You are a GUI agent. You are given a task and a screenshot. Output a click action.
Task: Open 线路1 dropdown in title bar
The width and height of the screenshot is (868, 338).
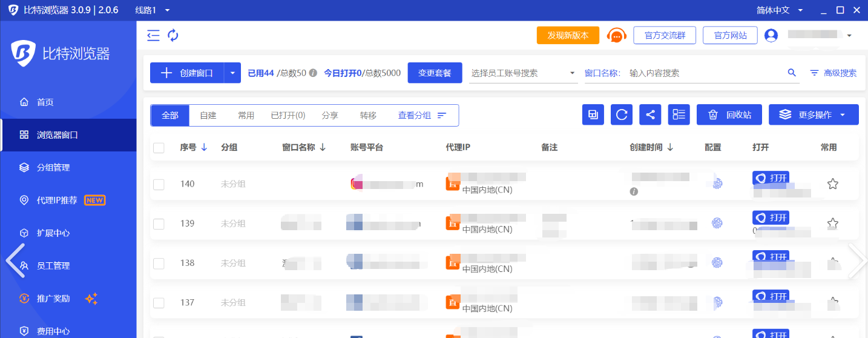(153, 10)
